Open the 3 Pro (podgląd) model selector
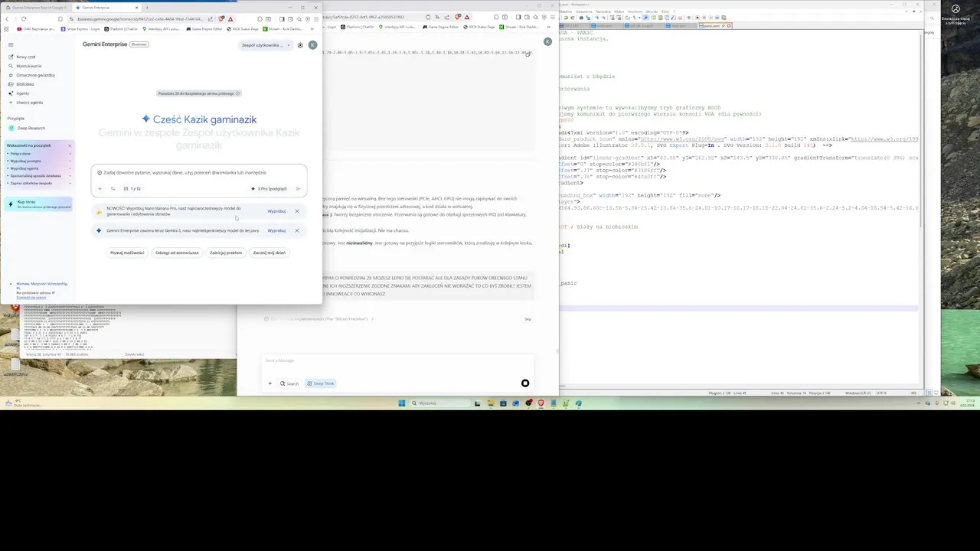 269,188
